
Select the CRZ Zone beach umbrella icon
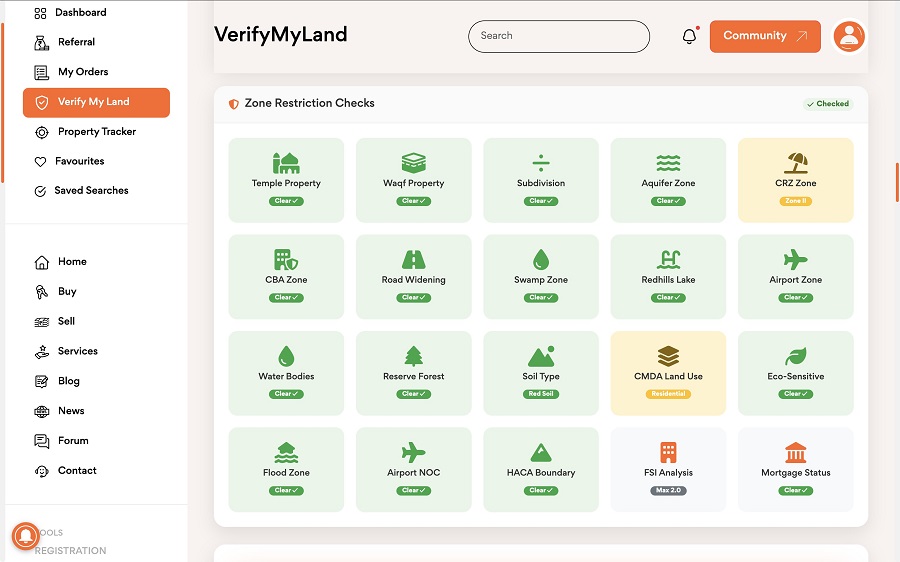click(x=795, y=163)
